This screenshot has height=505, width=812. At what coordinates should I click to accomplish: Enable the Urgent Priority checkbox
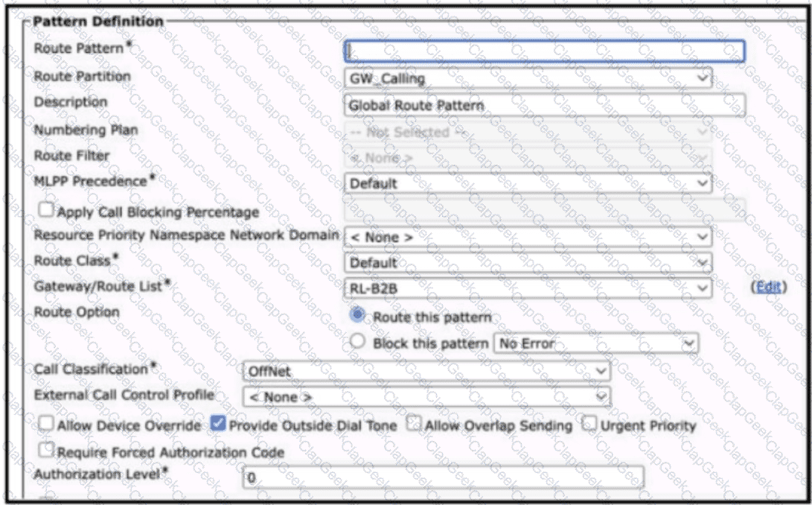(589, 425)
